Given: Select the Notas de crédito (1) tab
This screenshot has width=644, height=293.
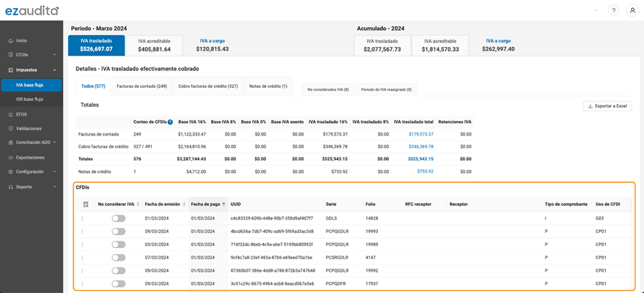Looking at the screenshot, I should (x=268, y=86).
